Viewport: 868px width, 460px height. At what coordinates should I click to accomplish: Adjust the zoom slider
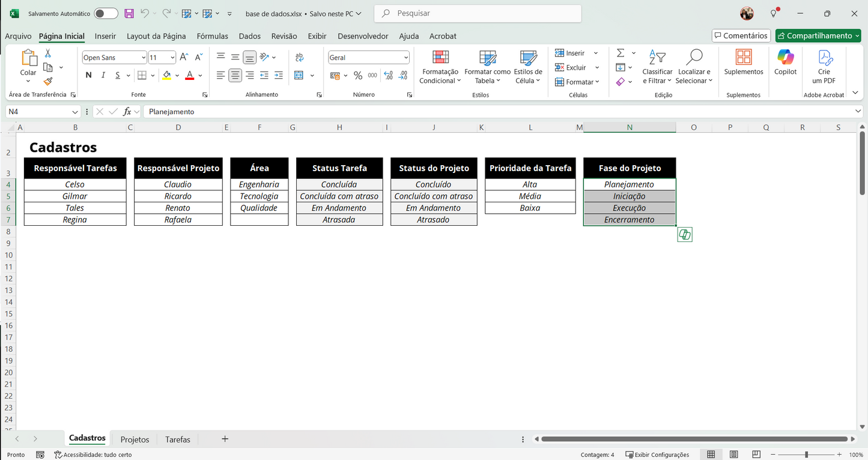tap(807, 455)
